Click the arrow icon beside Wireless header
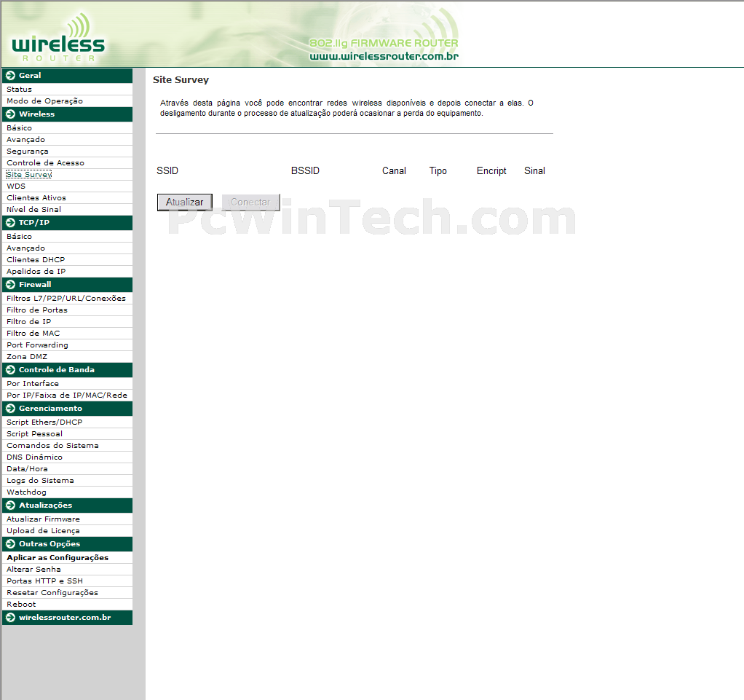The image size is (744, 700). 10,114
